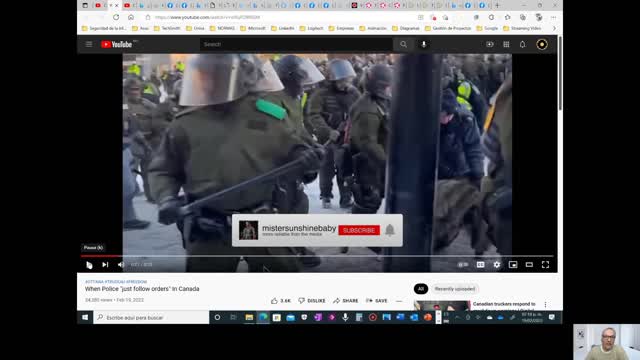Open the Diagramas bookmarks folder

pos(406,28)
